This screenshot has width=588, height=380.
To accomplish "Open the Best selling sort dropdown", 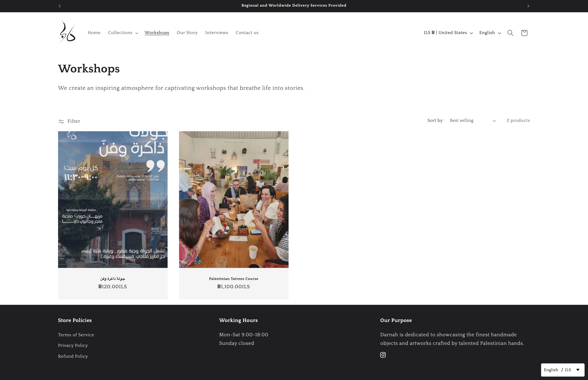I will [472, 120].
